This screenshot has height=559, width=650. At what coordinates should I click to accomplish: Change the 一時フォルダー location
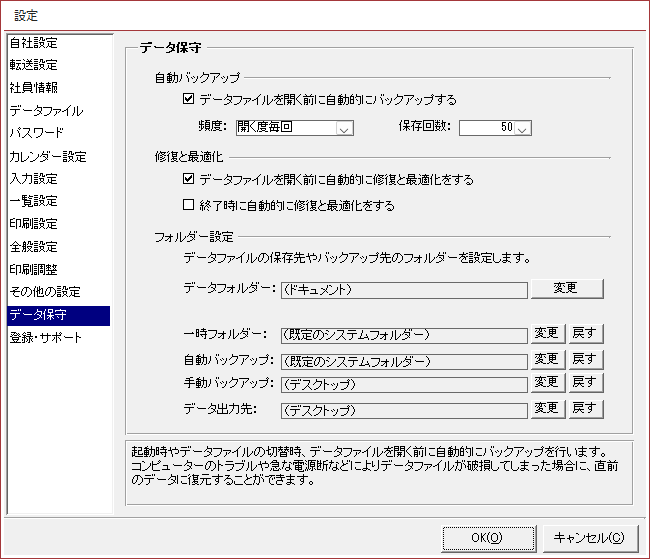click(x=546, y=333)
